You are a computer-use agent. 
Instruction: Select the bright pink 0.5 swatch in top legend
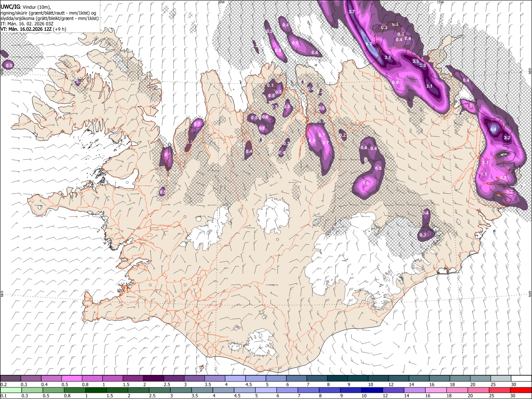pyautogui.click(x=71, y=378)
